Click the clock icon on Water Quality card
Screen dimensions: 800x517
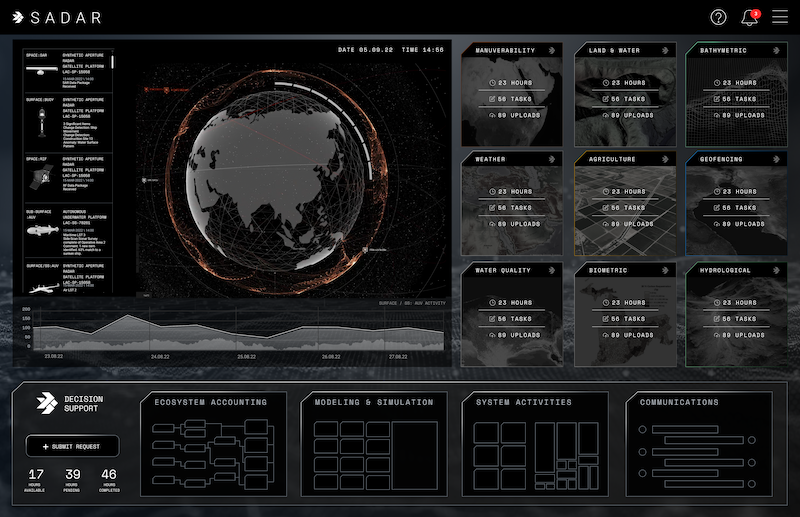pyautogui.click(x=492, y=303)
